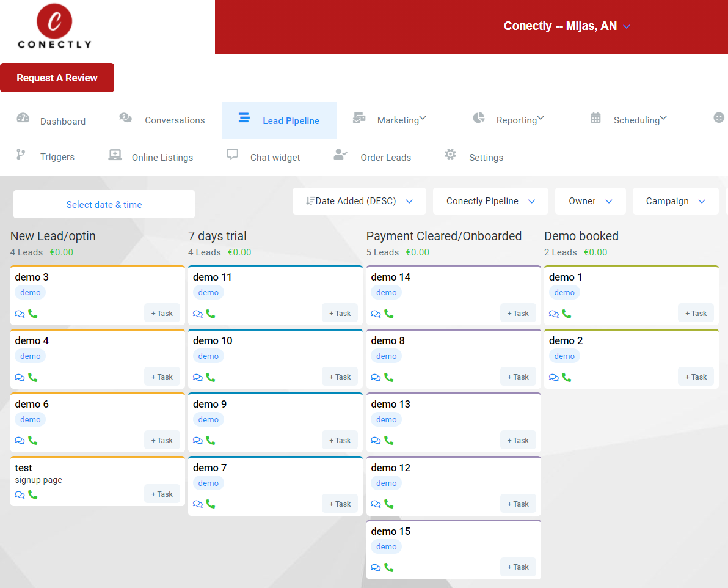
Task: Call demo 14 via phone icon
Action: coord(388,314)
